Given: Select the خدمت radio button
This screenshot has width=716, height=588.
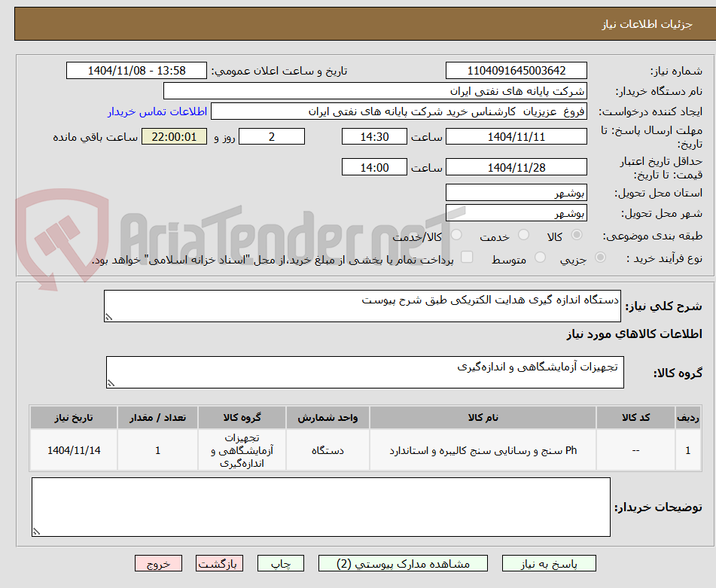Looking at the screenshot, I should click(523, 235).
